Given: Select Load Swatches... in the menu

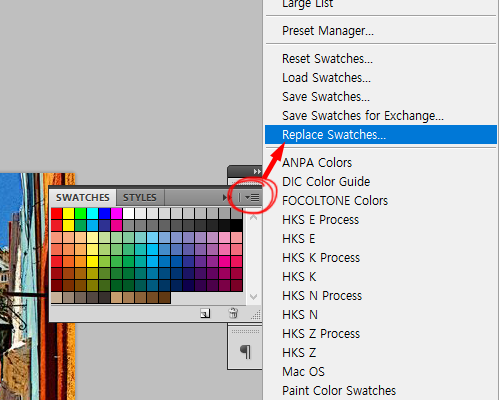Looking at the screenshot, I should pyautogui.click(x=326, y=78).
